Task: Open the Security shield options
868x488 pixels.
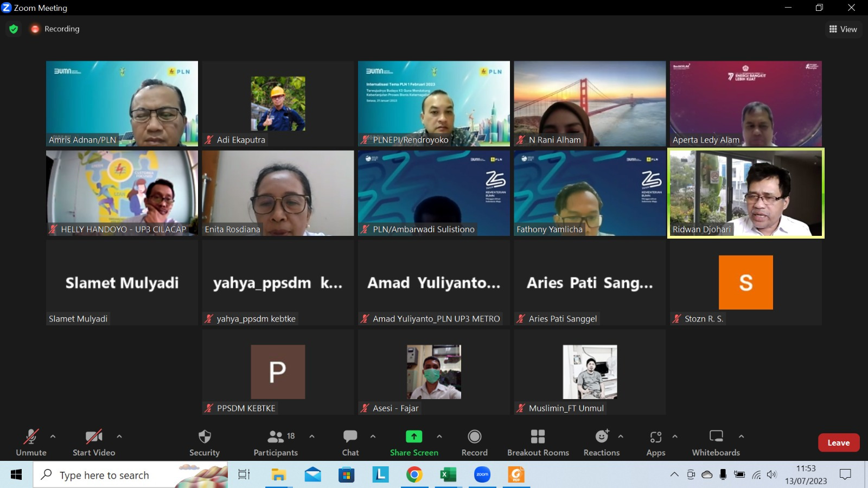Action: [205, 442]
